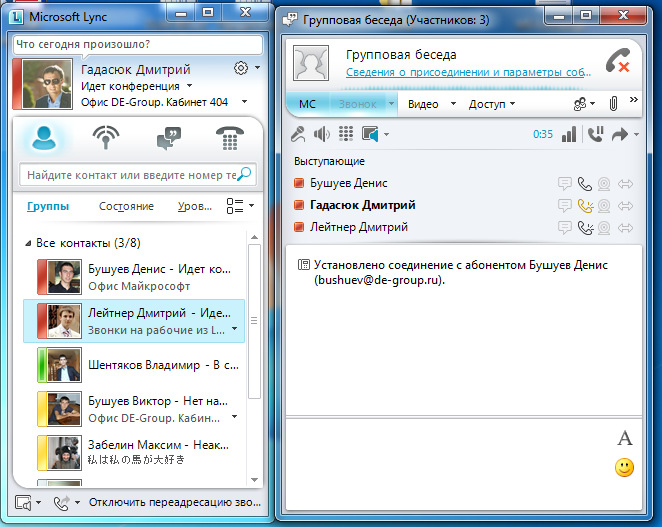Click the Звонок tab in conversation
The width and height of the screenshot is (662, 527).
[357, 104]
